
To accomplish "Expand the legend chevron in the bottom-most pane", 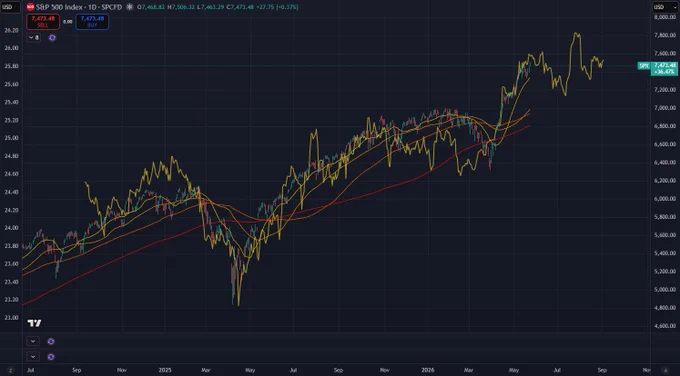I will point(33,356).
